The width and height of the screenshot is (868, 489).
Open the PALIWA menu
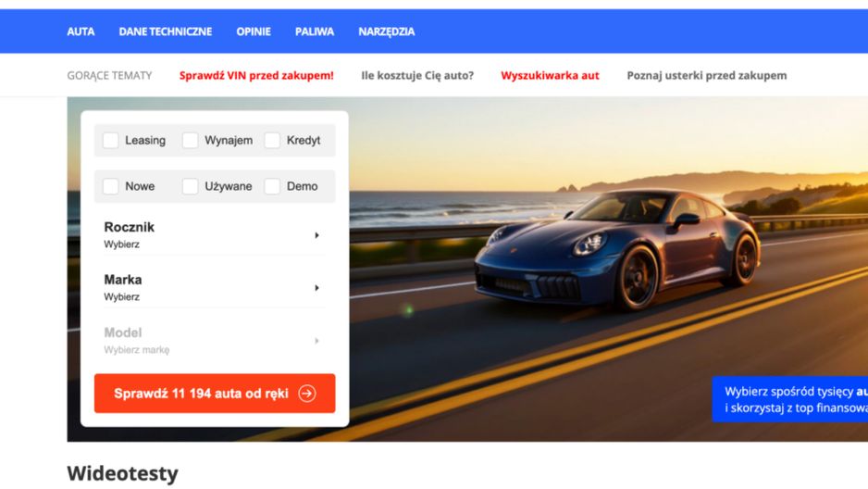pyautogui.click(x=315, y=31)
